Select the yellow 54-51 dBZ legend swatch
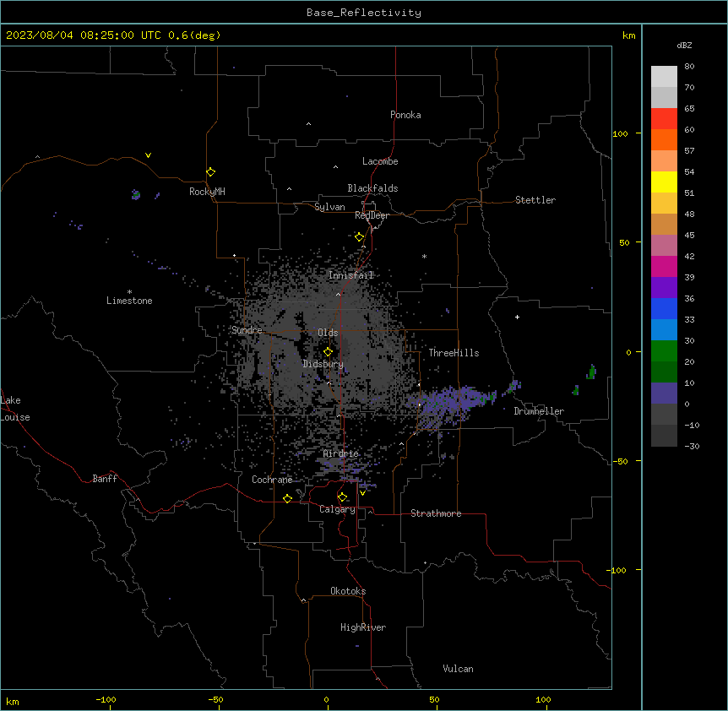 [664, 182]
